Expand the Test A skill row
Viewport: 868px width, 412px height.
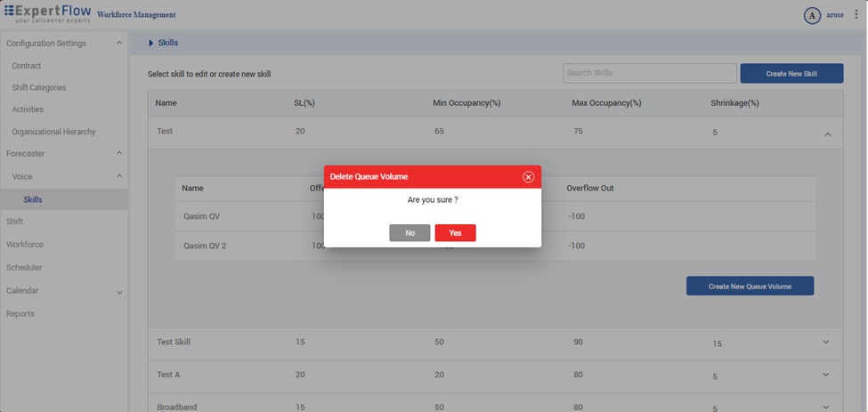pos(826,376)
